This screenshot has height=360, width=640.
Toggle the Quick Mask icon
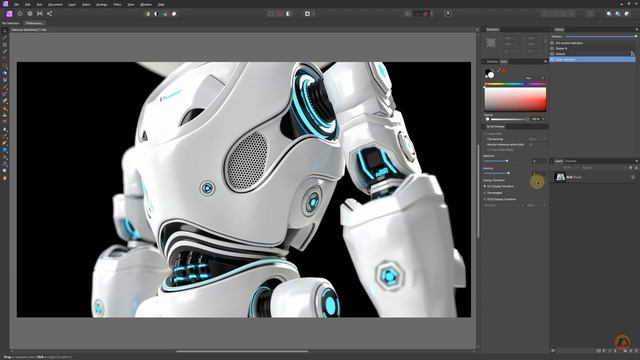[307, 13]
